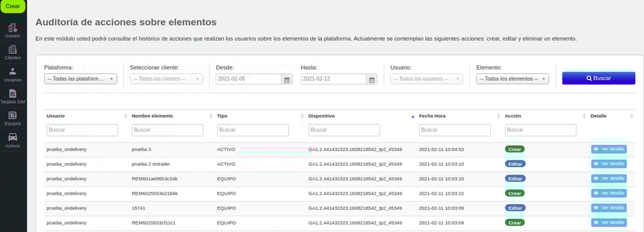
Task: Sort table by Tipo column arrows
Action: [303, 116]
